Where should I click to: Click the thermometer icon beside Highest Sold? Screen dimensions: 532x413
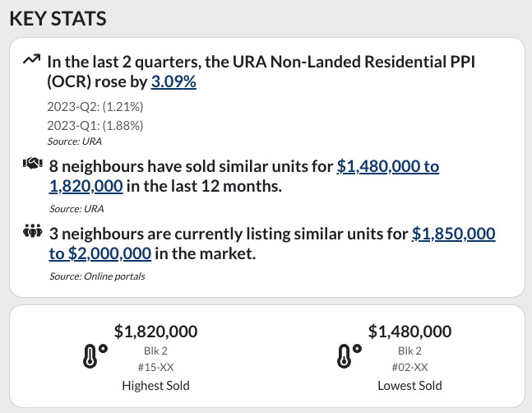coord(95,356)
